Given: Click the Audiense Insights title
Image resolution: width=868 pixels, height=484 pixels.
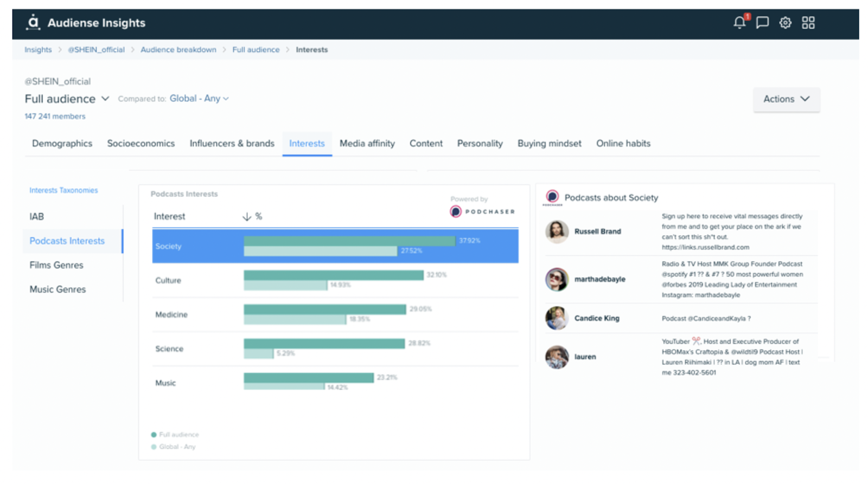Looking at the screenshot, I should tap(97, 23).
